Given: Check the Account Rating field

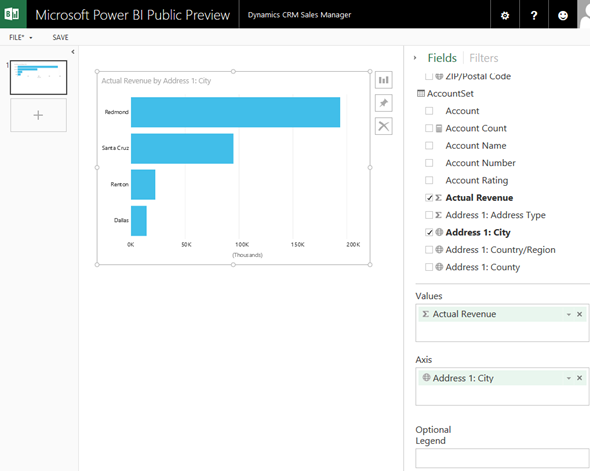Looking at the screenshot, I should (429, 180).
